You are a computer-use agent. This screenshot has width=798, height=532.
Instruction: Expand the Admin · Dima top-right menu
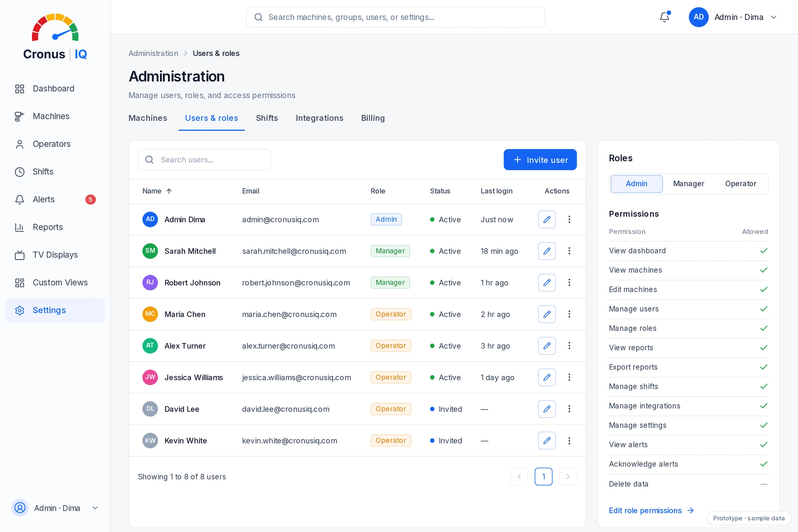(x=733, y=17)
